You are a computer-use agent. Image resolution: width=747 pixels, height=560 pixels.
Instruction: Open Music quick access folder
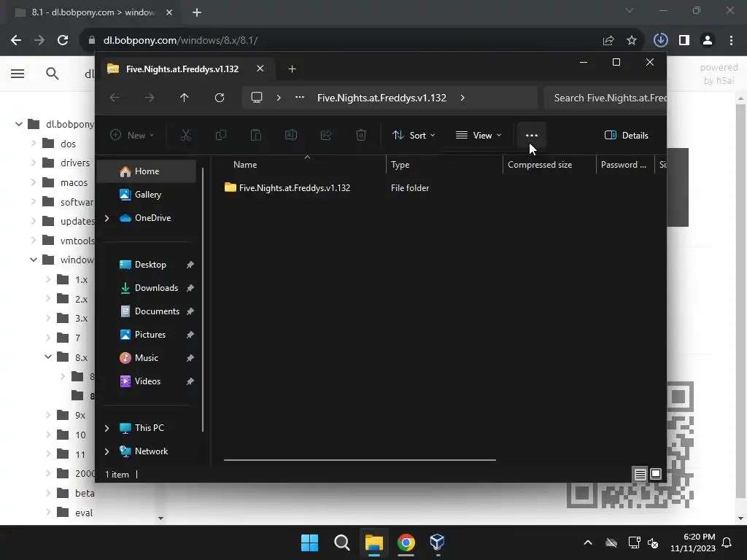tap(147, 358)
